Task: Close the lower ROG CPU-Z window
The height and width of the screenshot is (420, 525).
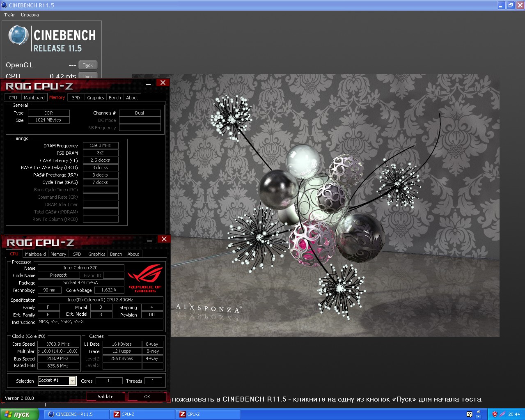Action: coord(164,239)
